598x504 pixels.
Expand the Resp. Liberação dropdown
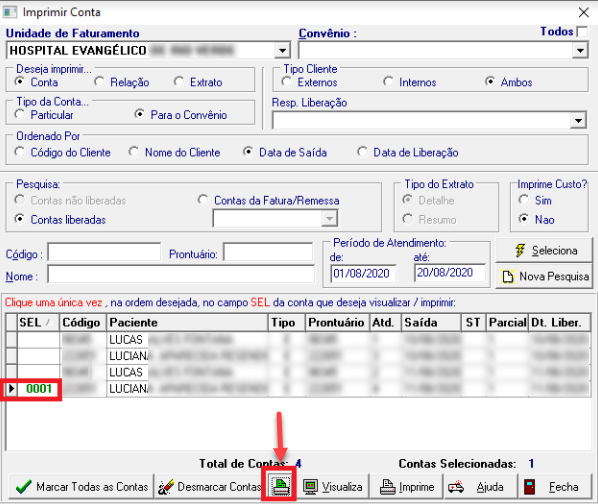point(579,121)
